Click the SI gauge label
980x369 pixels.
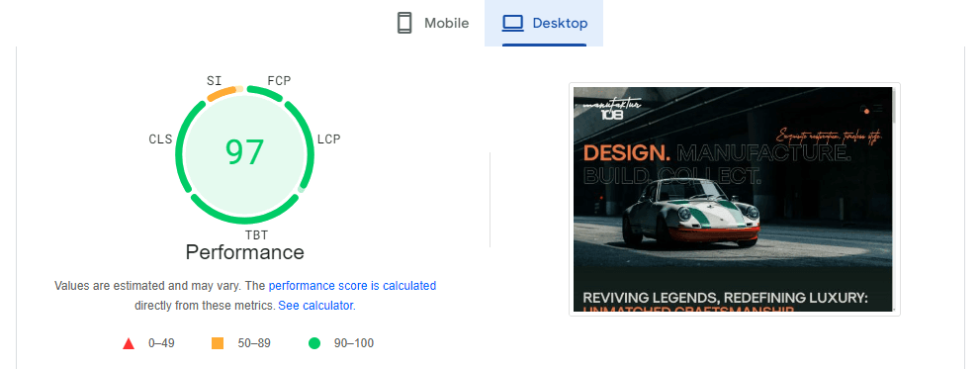(215, 81)
